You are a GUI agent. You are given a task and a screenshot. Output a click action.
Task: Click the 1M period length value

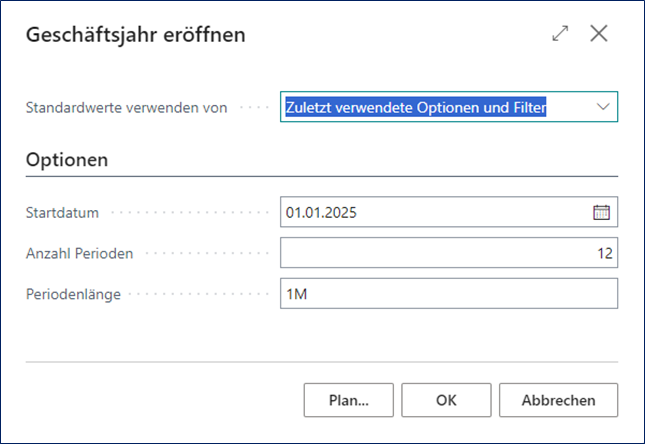[x=296, y=294]
